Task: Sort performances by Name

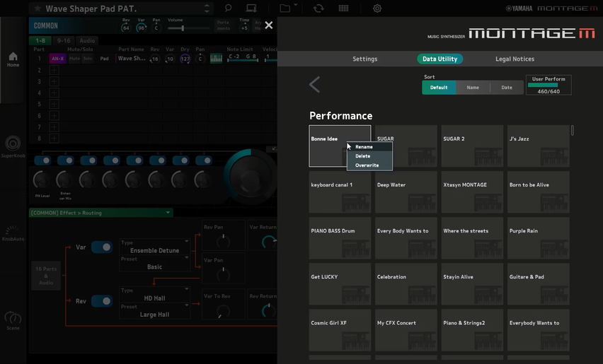Action: tap(473, 88)
